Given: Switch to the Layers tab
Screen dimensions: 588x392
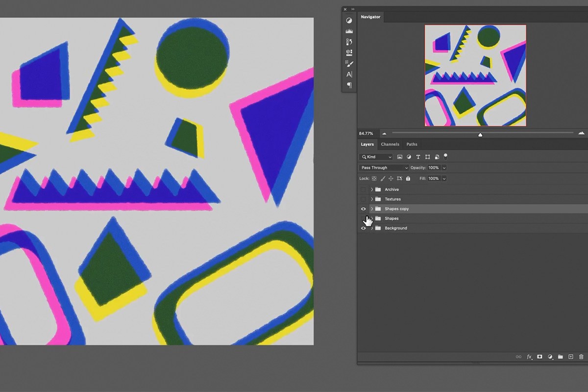Looking at the screenshot, I should click(367, 144).
